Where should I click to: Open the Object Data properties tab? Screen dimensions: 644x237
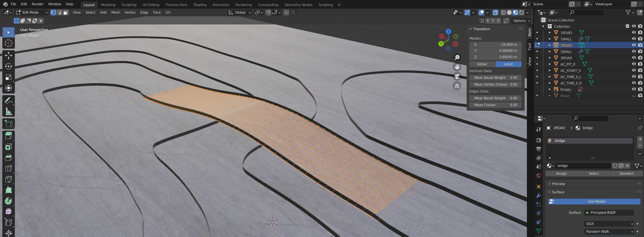(x=539, y=231)
